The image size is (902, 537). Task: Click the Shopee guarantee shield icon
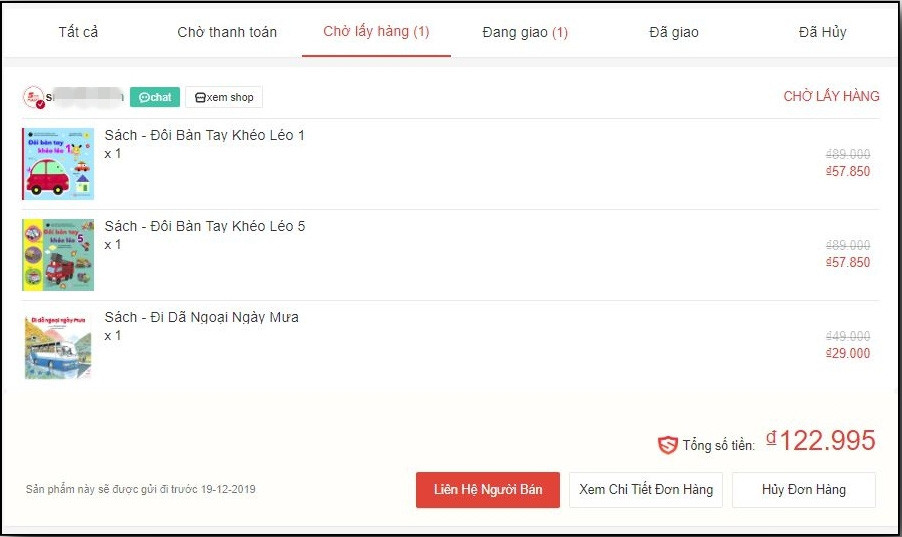click(667, 445)
